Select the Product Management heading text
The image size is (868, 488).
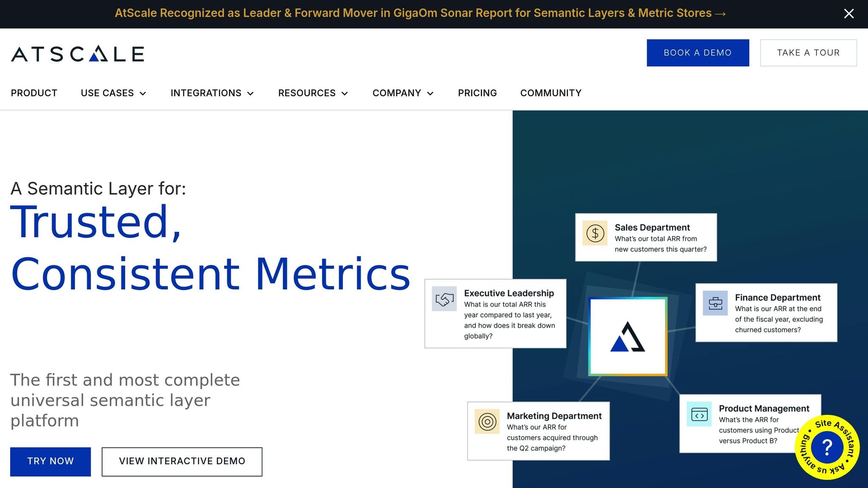764,408
